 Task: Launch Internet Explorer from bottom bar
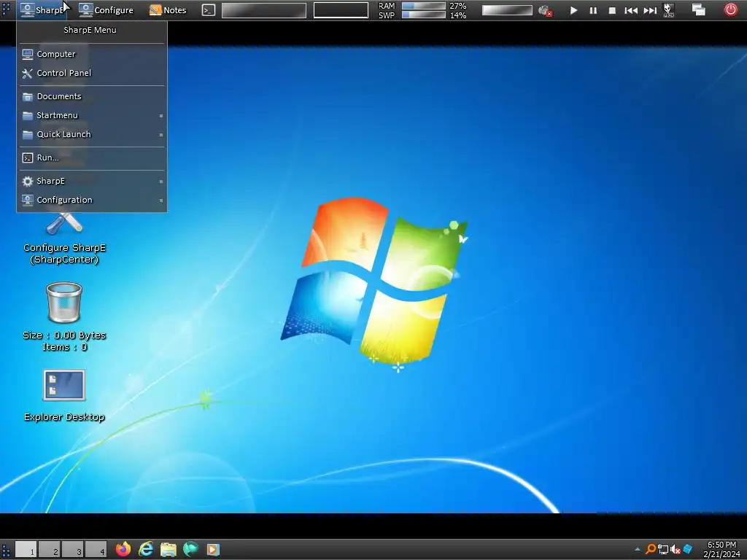coord(146,549)
